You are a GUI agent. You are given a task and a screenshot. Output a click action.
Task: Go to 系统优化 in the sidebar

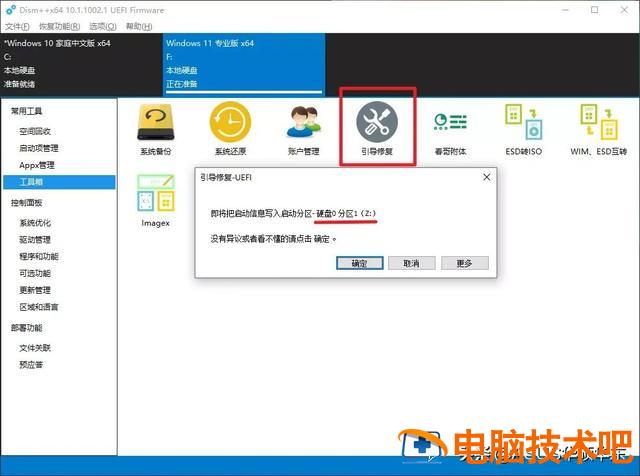pyautogui.click(x=35, y=223)
